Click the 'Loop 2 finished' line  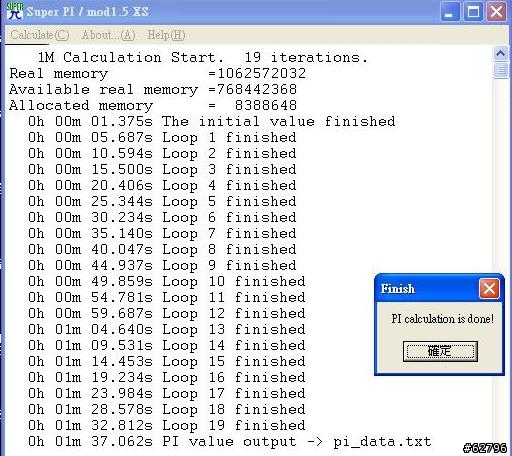tap(162, 154)
